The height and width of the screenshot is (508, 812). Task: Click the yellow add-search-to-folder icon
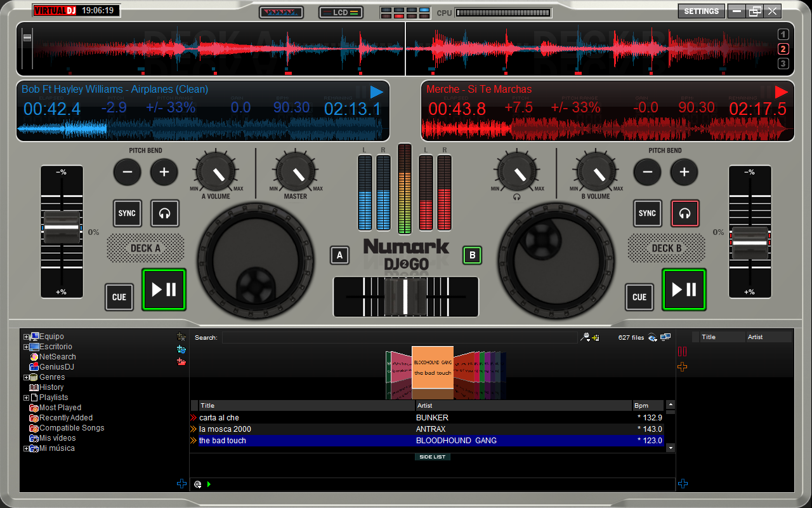(596, 338)
